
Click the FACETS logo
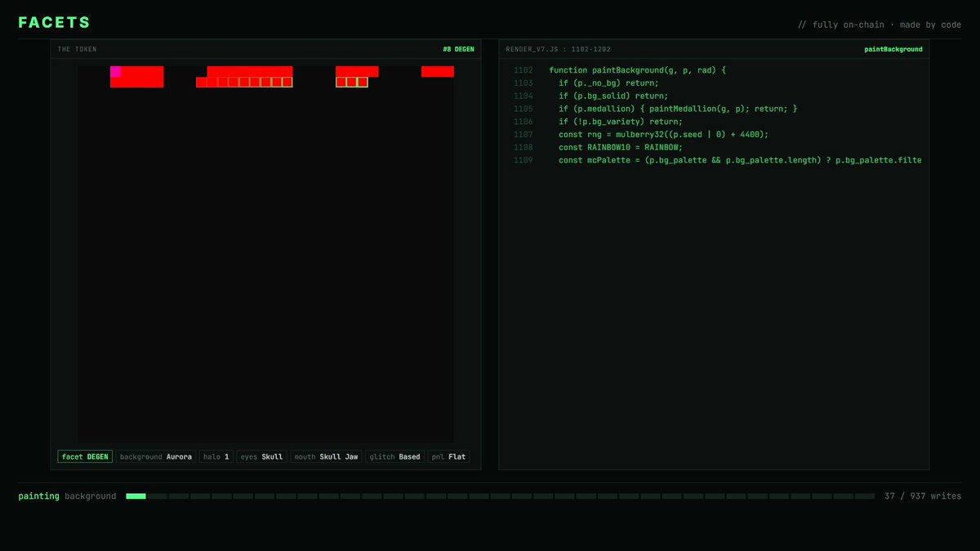click(x=54, y=23)
